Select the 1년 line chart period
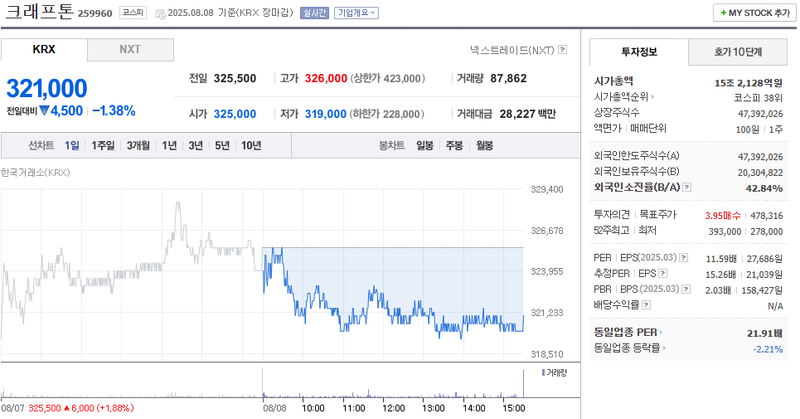This screenshot has width=800, height=419. coord(169,145)
